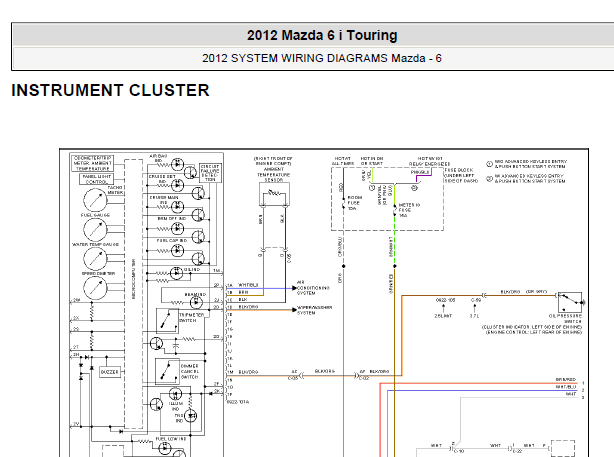Click the air conditioning system arrowhead
This screenshot has height=457, width=614.
294,288
